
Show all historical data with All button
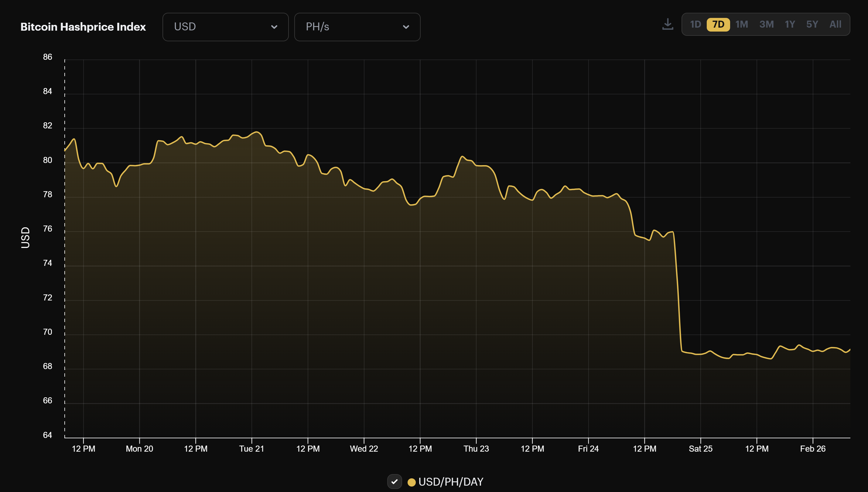click(835, 24)
